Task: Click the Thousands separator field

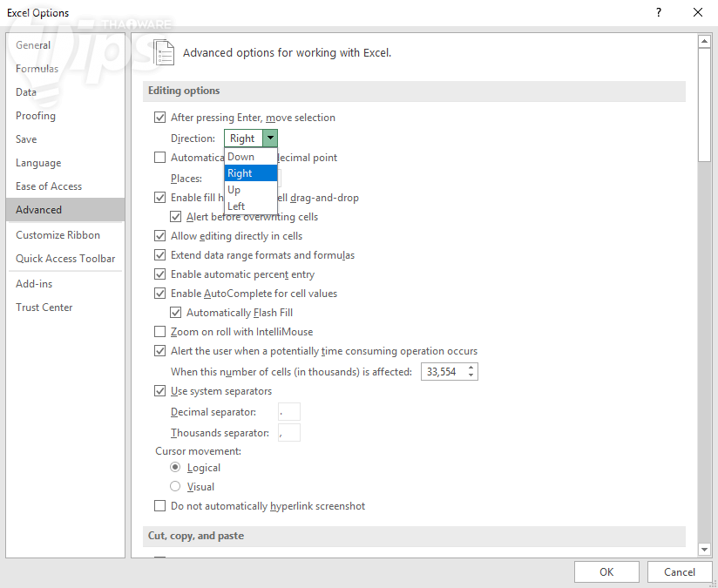Action: (289, 433)
